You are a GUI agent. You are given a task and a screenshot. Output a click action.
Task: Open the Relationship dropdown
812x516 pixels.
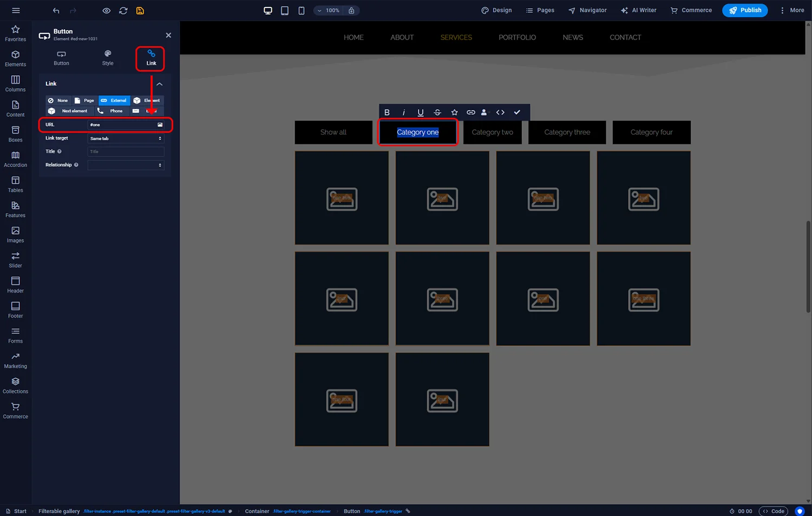point(126,165)
